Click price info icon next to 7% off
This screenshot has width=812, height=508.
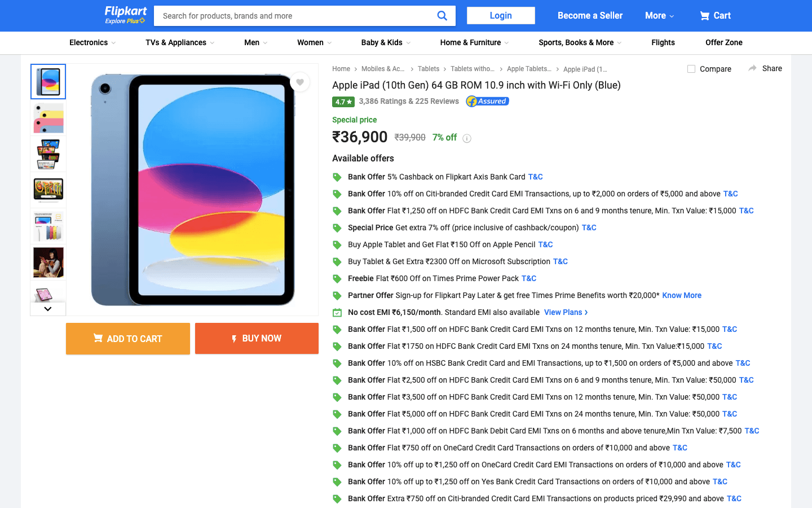coord(467,138)
